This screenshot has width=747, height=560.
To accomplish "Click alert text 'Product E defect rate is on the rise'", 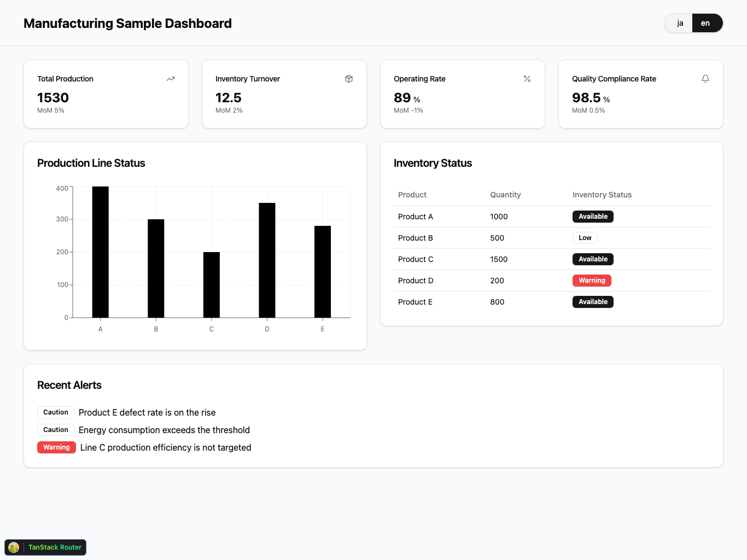I will tap(147, 413).
